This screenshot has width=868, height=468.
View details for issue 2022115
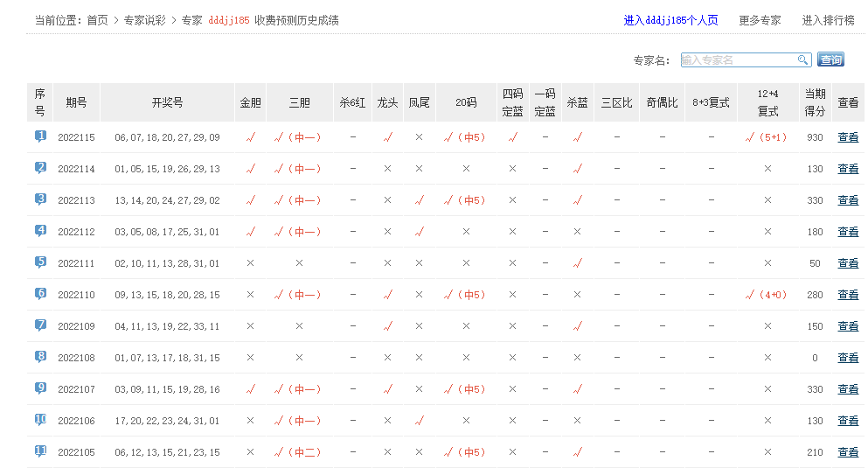[x=847, y=137]
